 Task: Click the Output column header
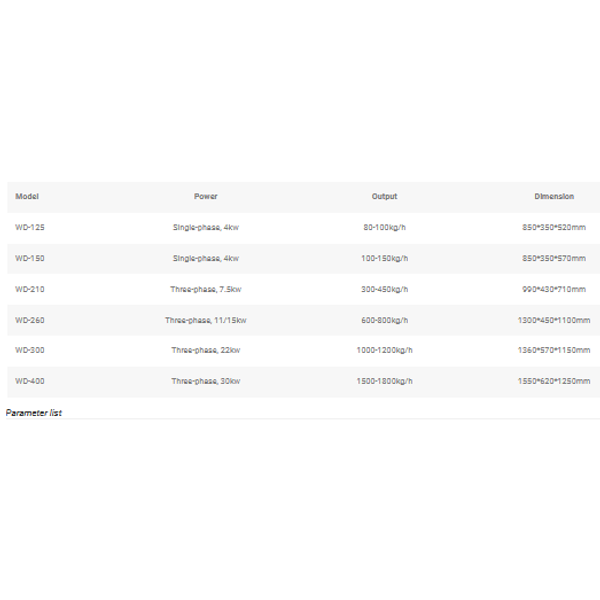coord(384,196)
